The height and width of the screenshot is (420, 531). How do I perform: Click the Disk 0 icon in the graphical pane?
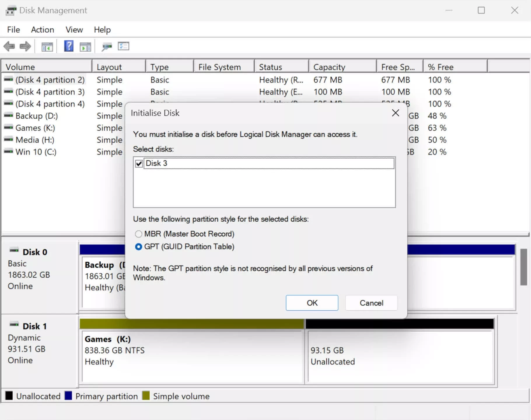(14, 250)
